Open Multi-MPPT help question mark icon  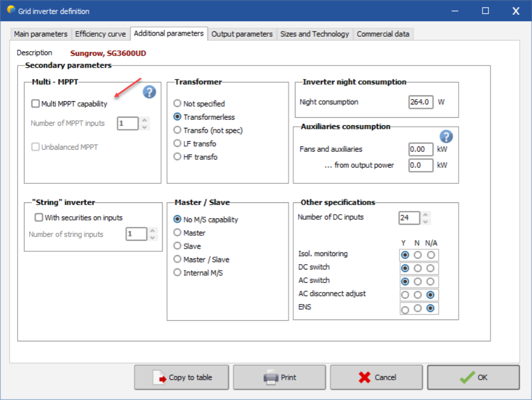point(149,92)
